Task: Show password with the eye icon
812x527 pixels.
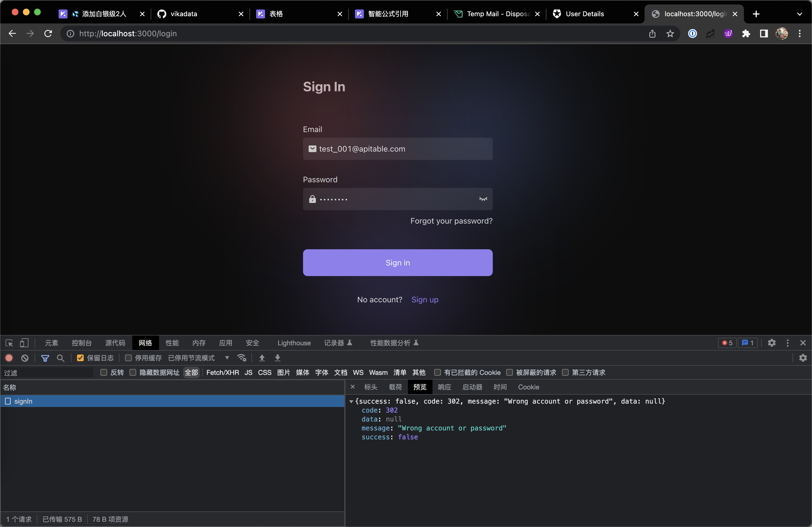Action: (483, 199)
